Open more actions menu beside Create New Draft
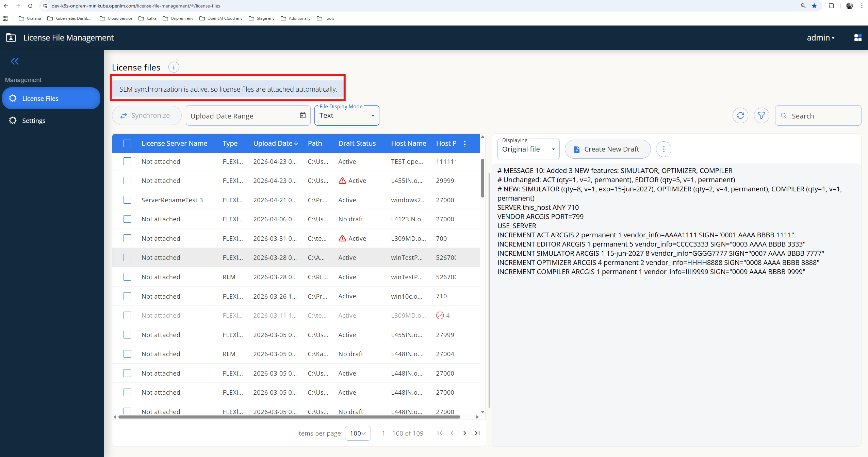Viewport: 868px width, 457px height. coord(664,149)
